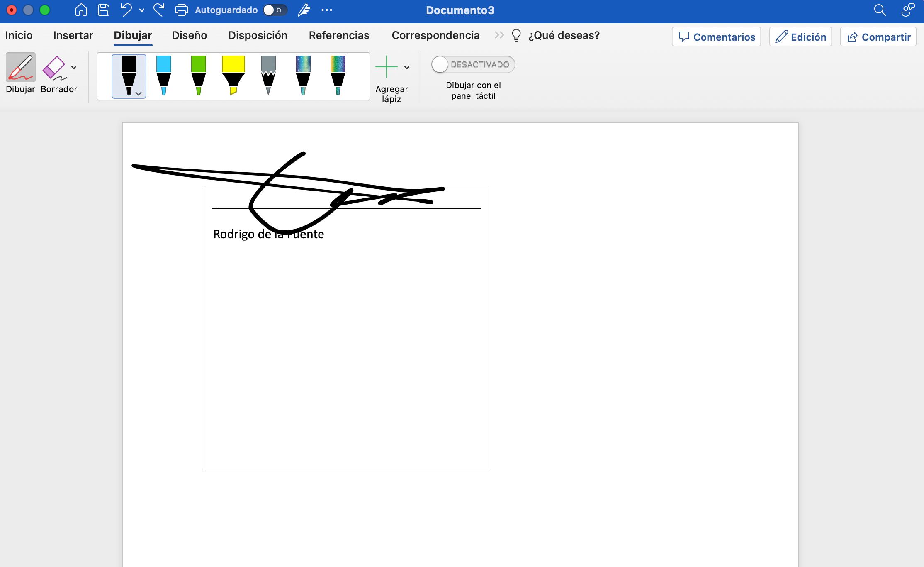
Task: Select the yellow highlighter swatch
Action: [233, 76]
